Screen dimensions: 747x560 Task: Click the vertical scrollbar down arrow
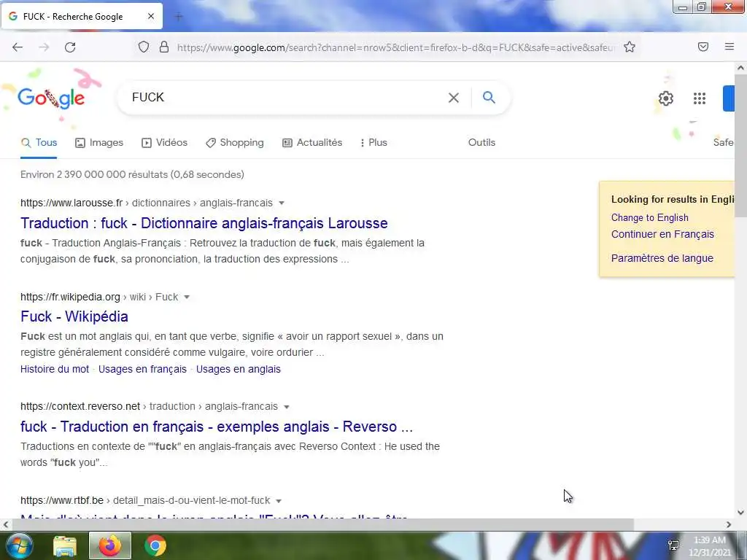(x=741, y=513)
